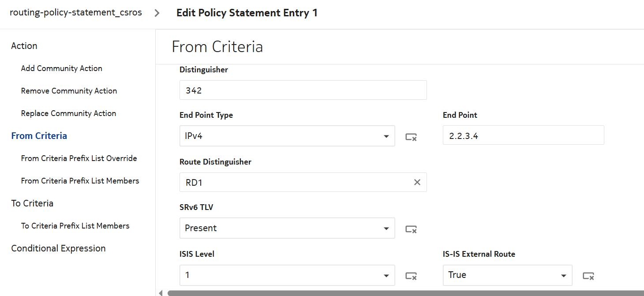
Task: Remove the RD1 Route Distinguisher value
Action: click(x=417, y=182)
